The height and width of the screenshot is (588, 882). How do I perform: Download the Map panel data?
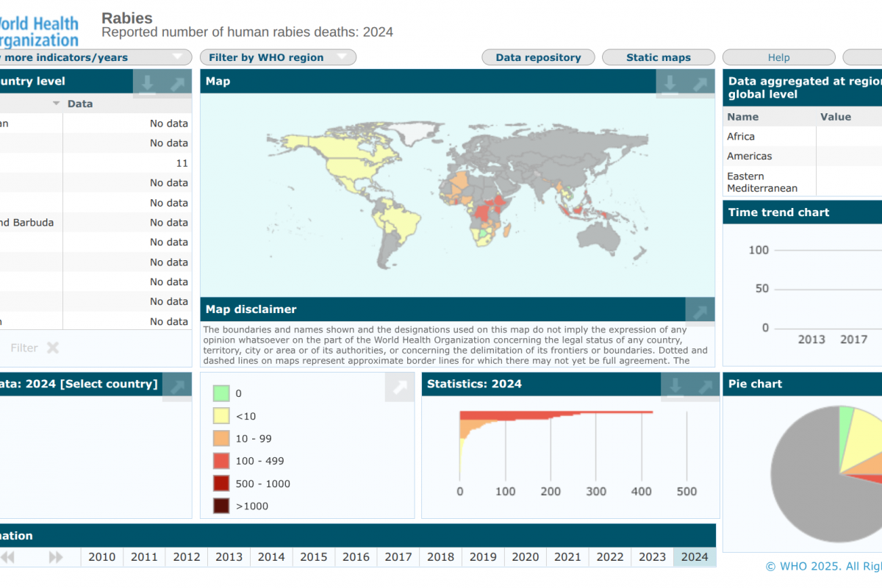click(x=670, y=82)
